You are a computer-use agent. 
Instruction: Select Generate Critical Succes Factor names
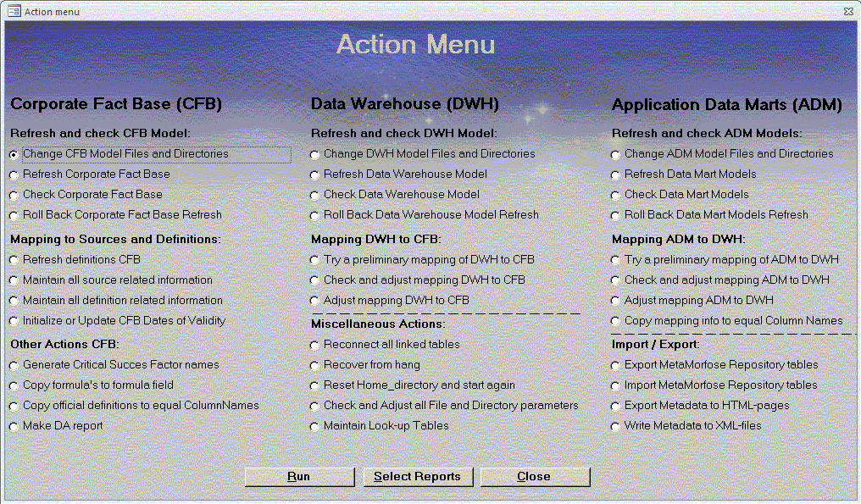14,366
